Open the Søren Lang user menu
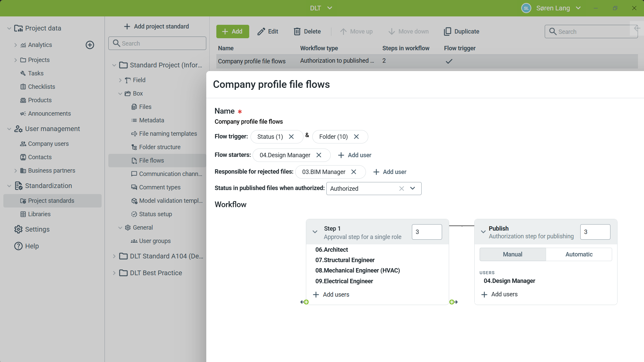The width and height of the screenshot is (644, 362). coord(551,8)
